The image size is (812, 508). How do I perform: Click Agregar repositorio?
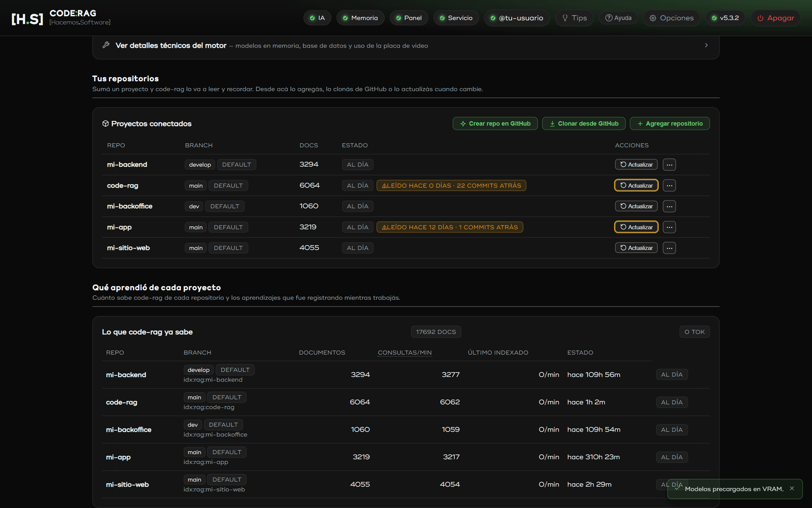[x=670, y=124]
